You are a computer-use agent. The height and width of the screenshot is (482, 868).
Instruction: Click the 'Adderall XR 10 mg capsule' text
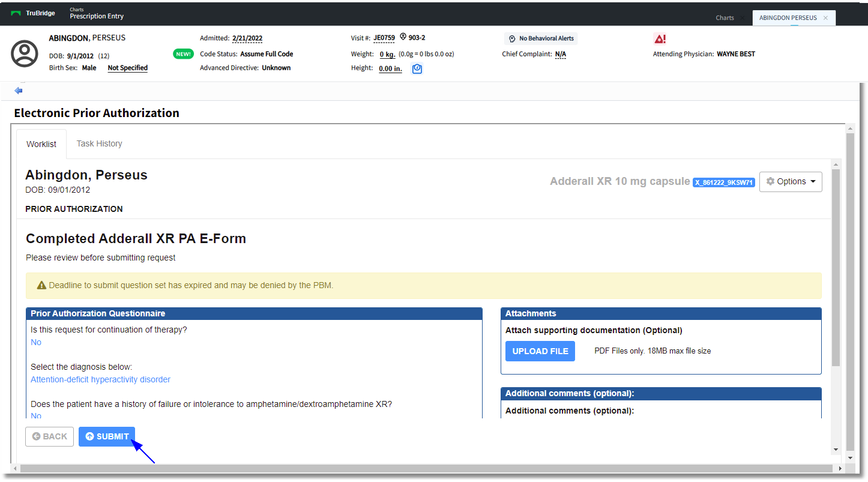pyautogui.click(x=620, y=181)
